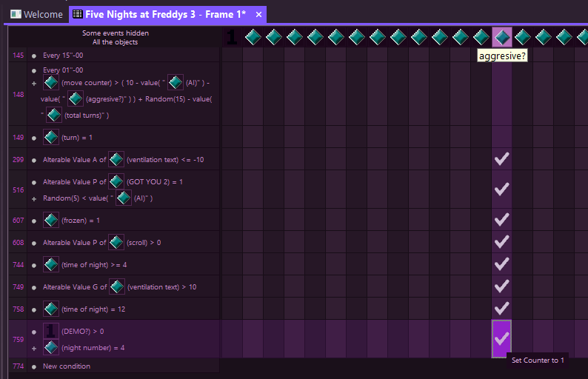Select the counter '1' object column header
The image size is (588, 379).
tap(232, 37)
